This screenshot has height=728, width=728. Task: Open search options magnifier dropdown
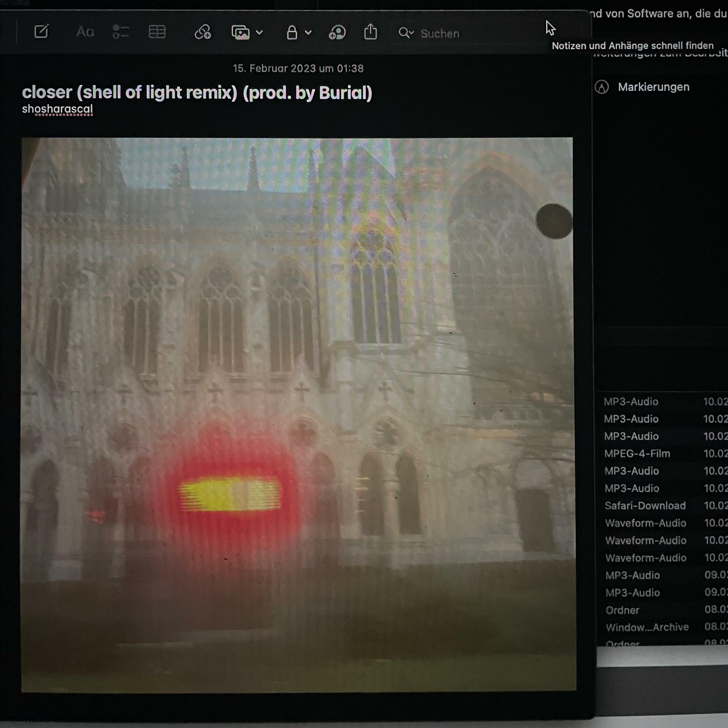406,33
